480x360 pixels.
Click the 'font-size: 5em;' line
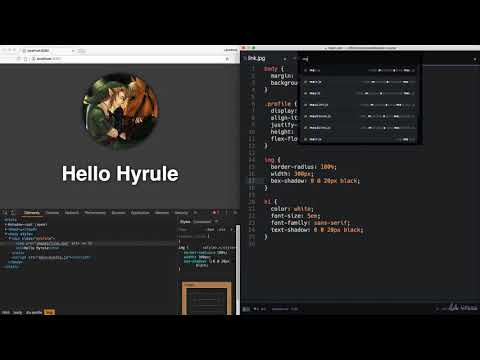click(x=295, y=216)
